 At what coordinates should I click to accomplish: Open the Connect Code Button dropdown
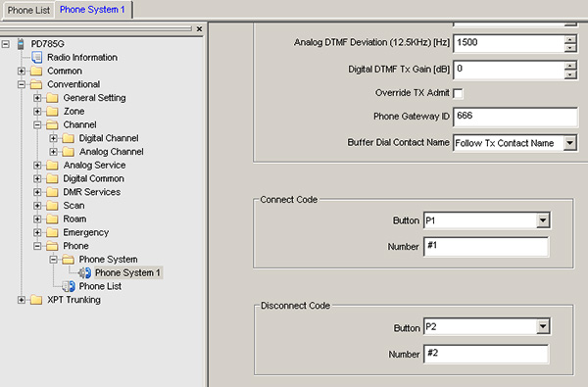543,220
